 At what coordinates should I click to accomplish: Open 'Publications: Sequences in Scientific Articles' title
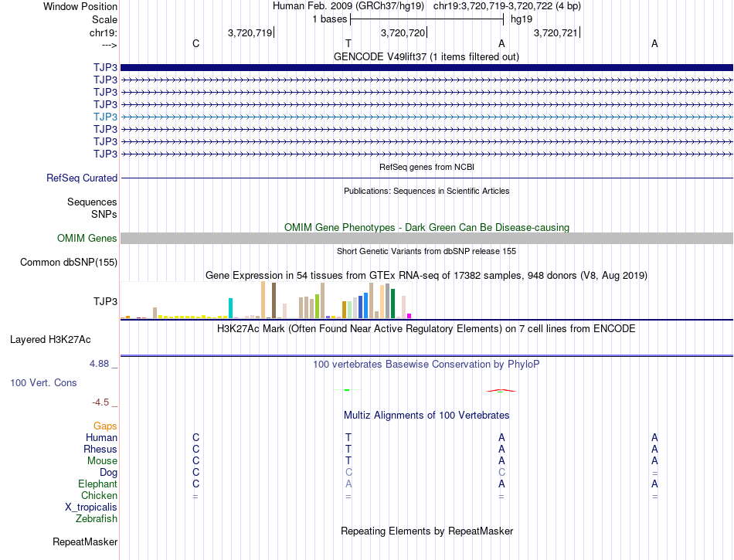(x=426, y=191)
